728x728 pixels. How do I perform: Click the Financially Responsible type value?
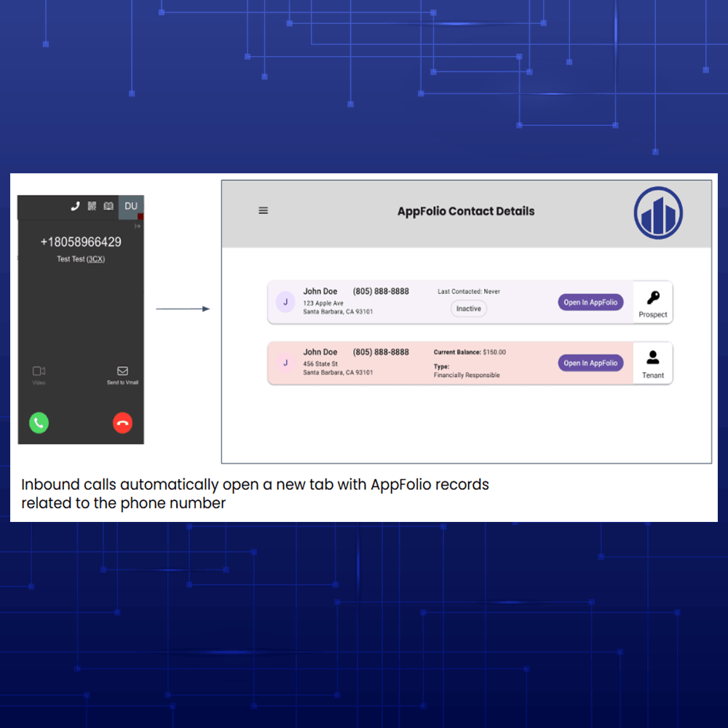point(467,375)
